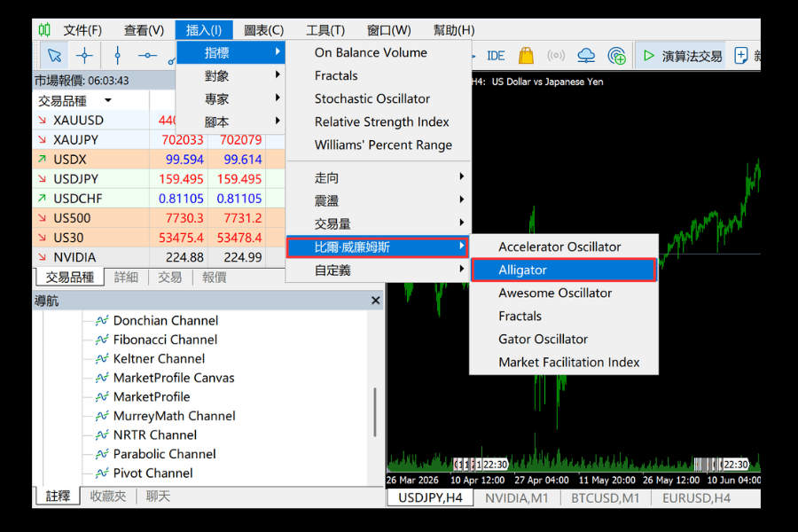Viewport: 798px width, 532px height.
Task: Select Gator Oscillator indicator
Action: pyautogui.click(x=564, y=339)
